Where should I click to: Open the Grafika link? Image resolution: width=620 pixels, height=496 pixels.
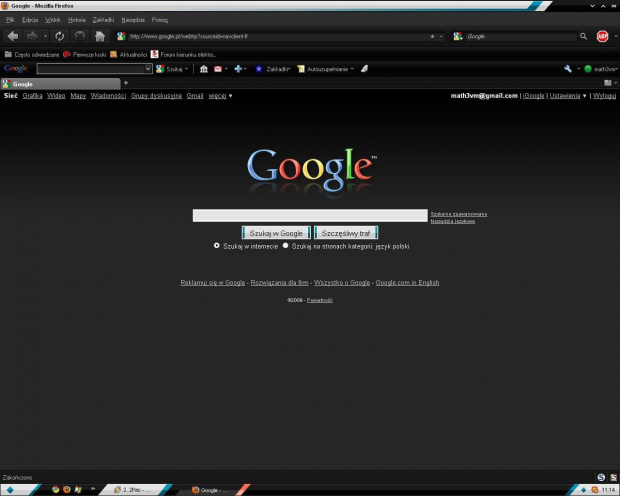(x=32, y=96)
